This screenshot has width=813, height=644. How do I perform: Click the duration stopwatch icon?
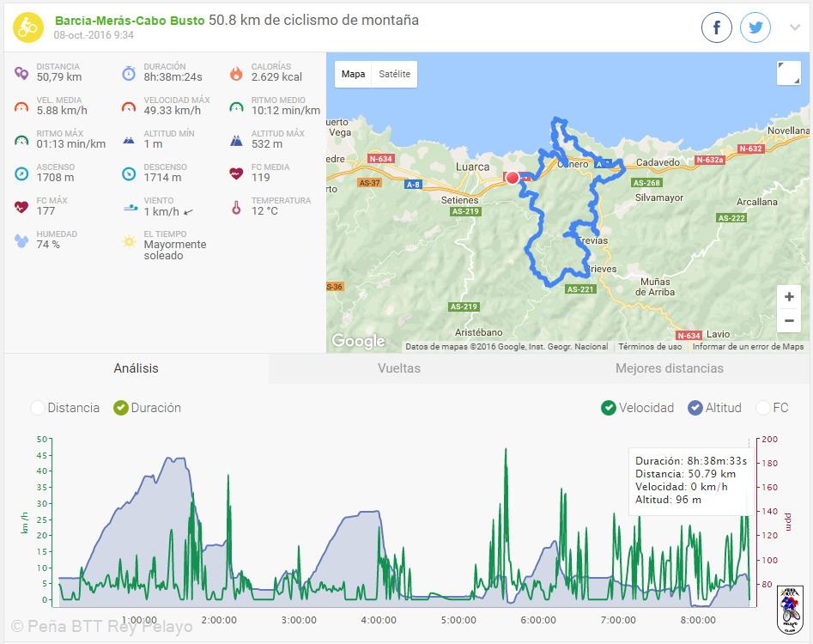click(x=129, y=73)
